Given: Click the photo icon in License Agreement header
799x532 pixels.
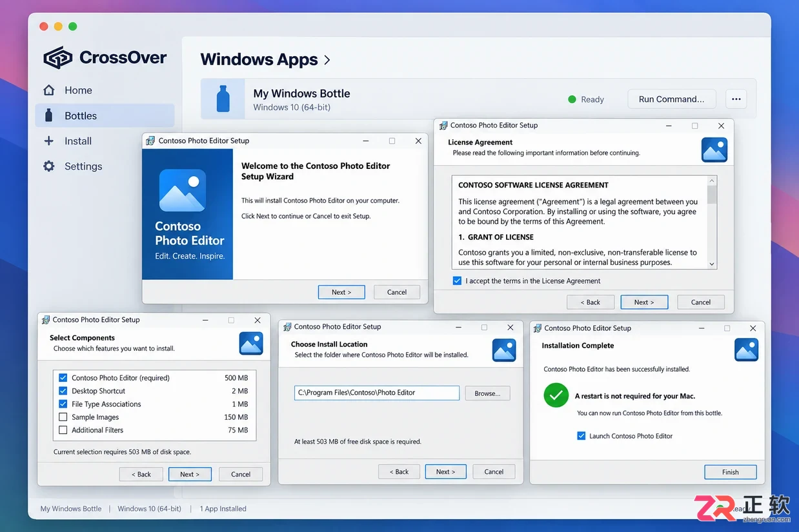Looking at the screenshot, I should (714, 150).
